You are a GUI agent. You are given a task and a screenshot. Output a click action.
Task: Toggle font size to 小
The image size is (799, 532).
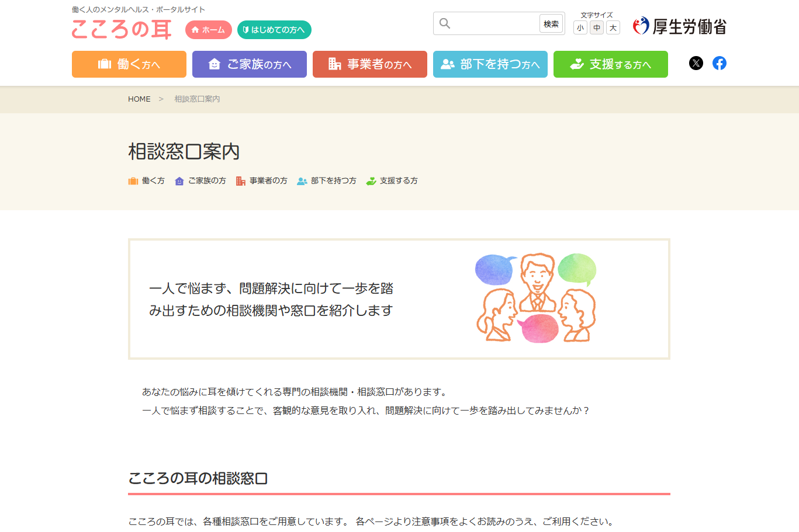pos(580,27)
